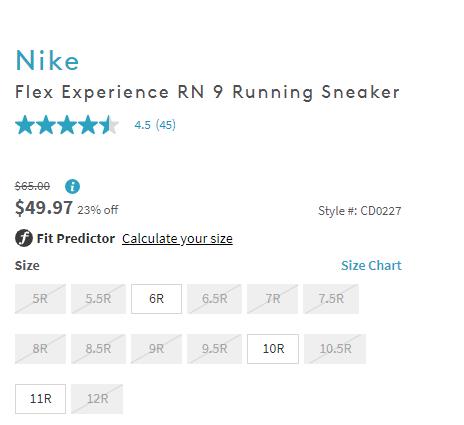Select size 10R

[x=273, y=349]
